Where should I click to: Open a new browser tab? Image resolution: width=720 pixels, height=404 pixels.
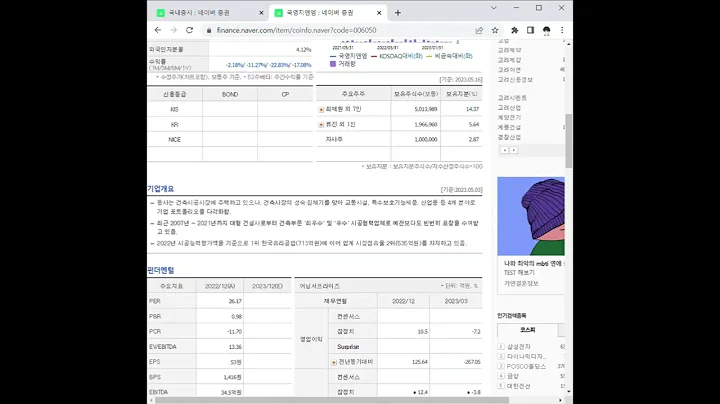point(398,13)
